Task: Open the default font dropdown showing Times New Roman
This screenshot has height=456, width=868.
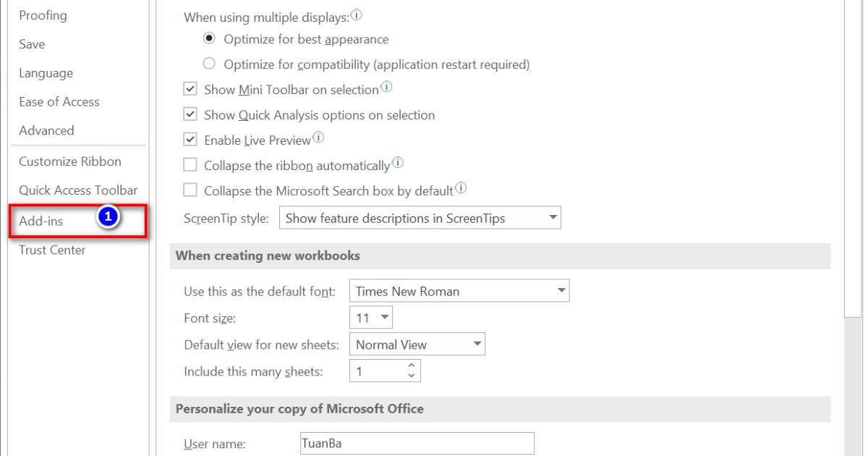Action: (x=560, y=290)
